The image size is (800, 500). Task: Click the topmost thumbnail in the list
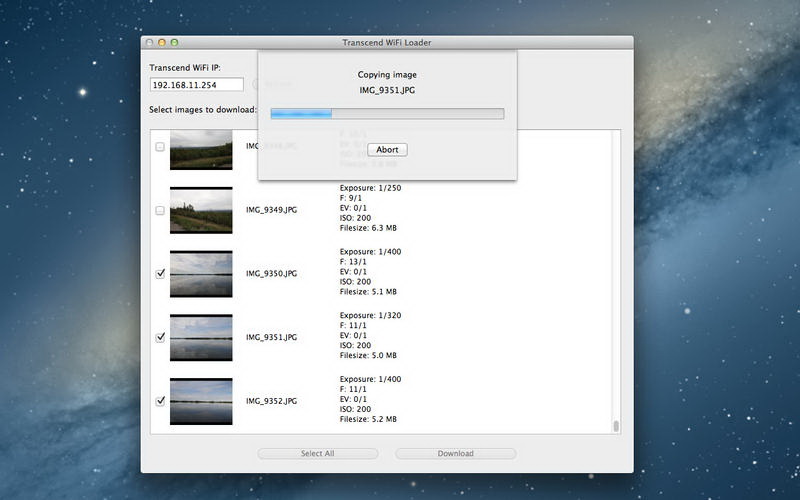point(201,150)
